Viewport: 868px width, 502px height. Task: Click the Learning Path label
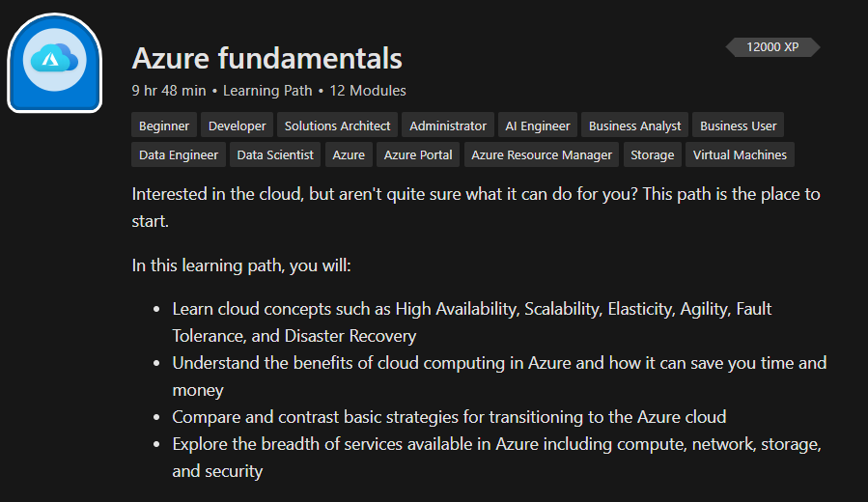click(267, 91)
